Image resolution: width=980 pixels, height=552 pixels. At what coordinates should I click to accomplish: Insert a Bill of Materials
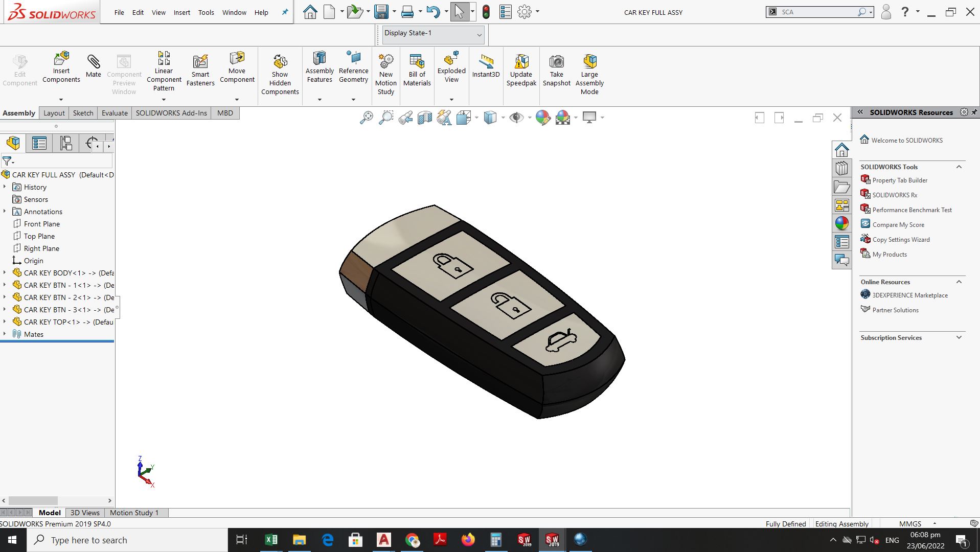tap(417, 70)
